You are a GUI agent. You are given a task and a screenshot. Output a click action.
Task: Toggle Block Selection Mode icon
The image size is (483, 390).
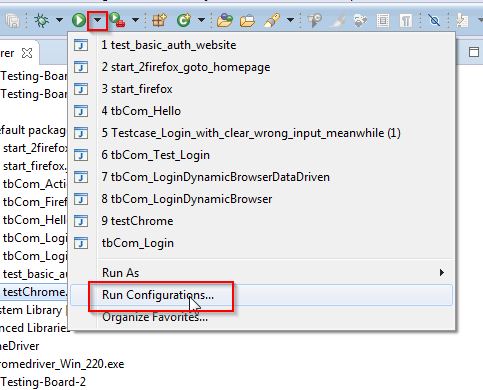[x=383, y=21]
